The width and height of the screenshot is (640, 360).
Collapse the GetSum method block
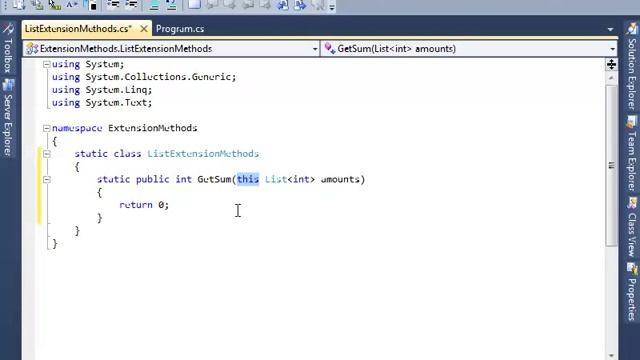pyautogui.click(x=47, y=180)
